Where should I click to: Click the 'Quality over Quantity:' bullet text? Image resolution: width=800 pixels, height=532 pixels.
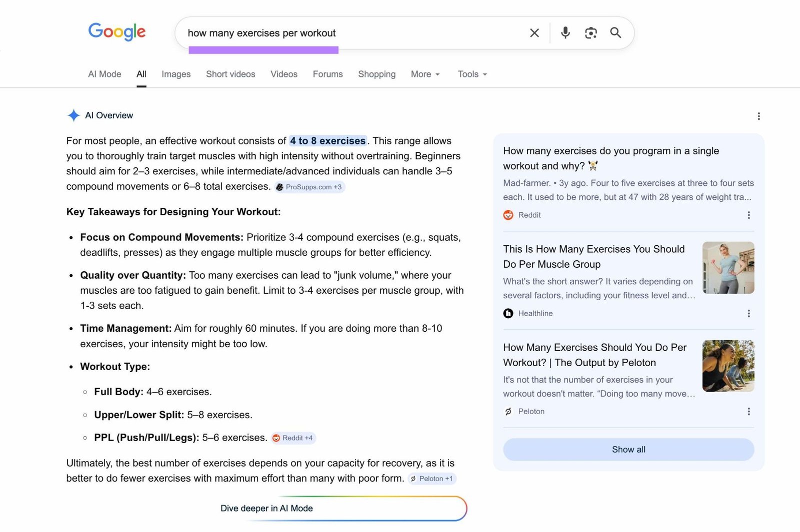click(x=133, y=275)
